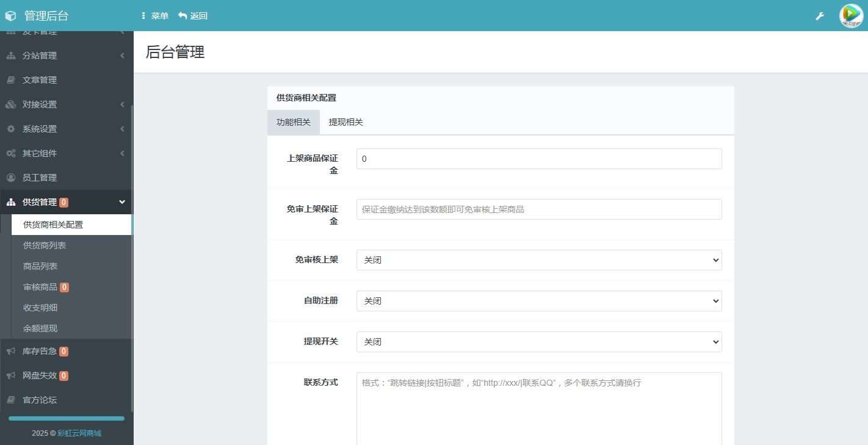Open the 免审核上架 dropdown
868x445 pixels.
click(x=538, y=260)
